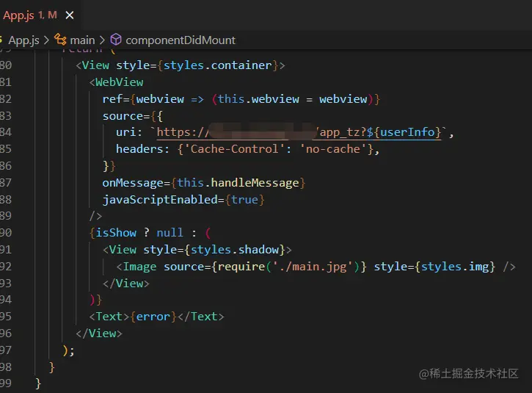Click the WebView tag on line 81
Screen dimensions: 532x393
119,82
